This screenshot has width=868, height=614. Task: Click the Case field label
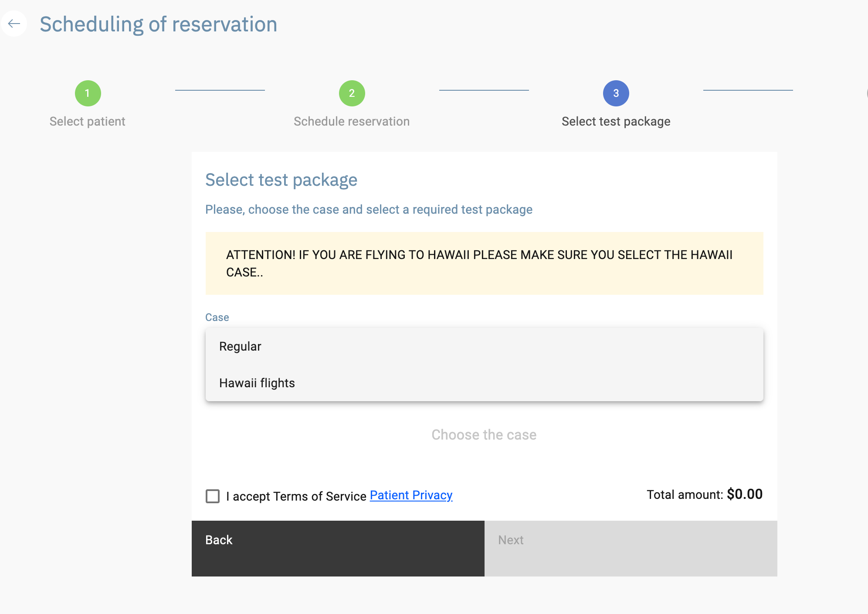coord(217,317)
